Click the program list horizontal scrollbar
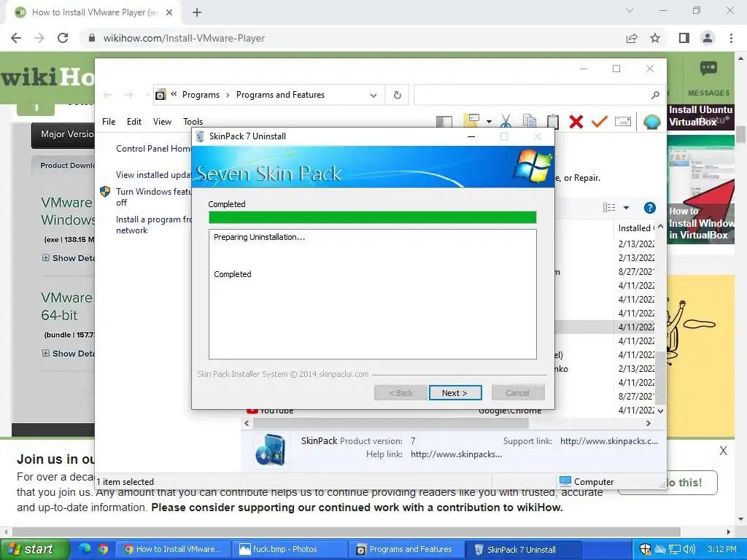 click(x=391, y=424)
